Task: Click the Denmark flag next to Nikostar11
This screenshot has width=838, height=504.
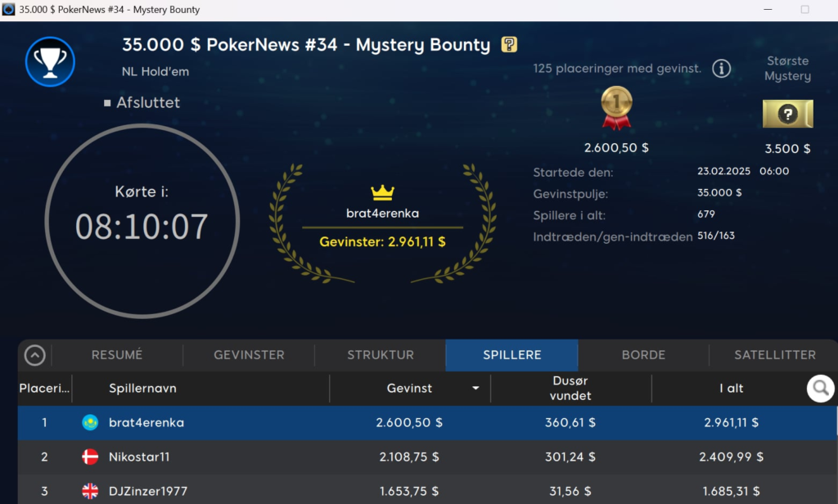Action: (x=90, y=457)
